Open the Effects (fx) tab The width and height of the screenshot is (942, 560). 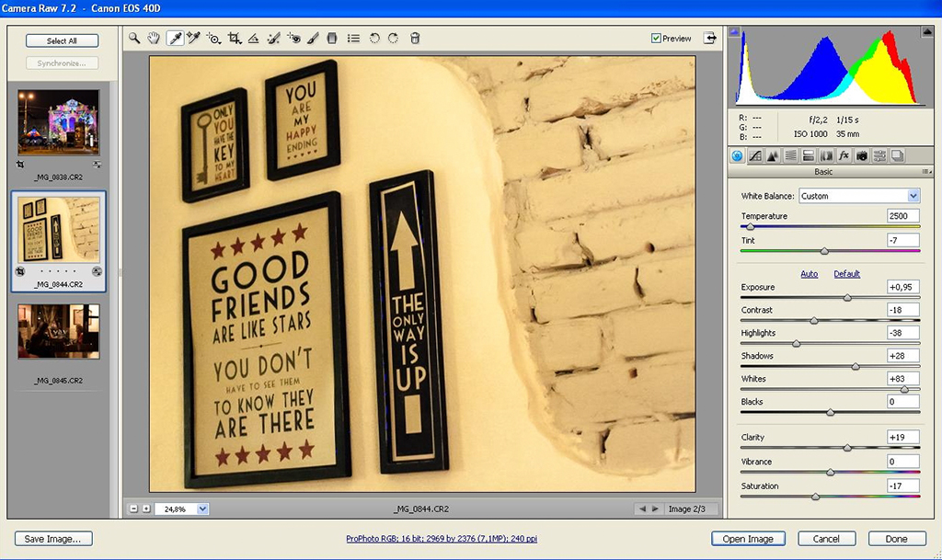pyautogui.click(x=844, y=155)
